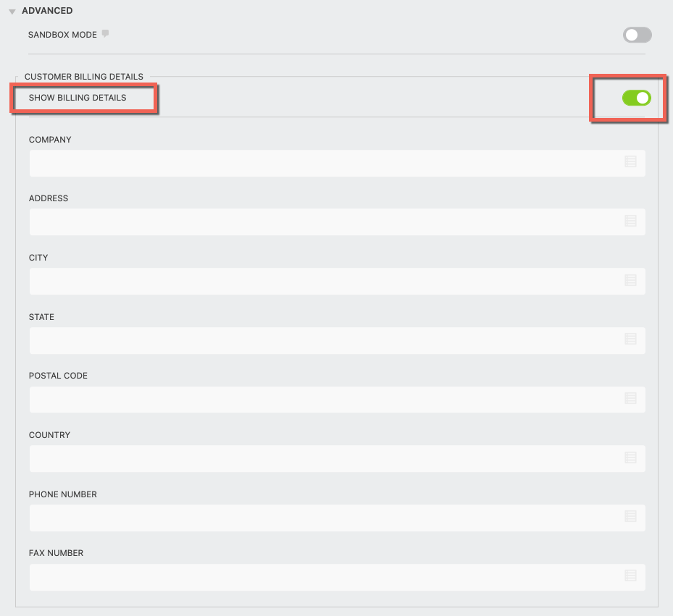Open field list icon in Phone Number field

(630, 517)
